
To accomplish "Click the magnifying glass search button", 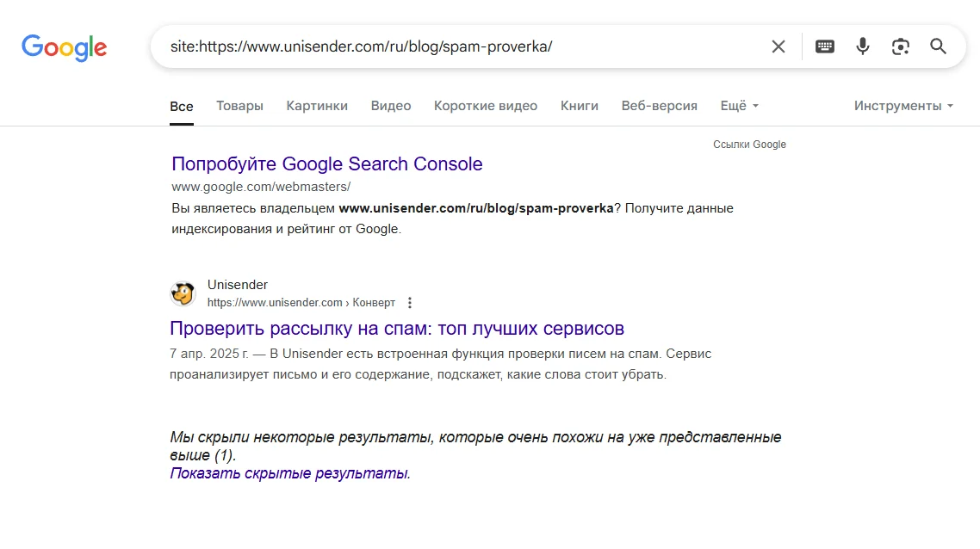I will [939, 46].
